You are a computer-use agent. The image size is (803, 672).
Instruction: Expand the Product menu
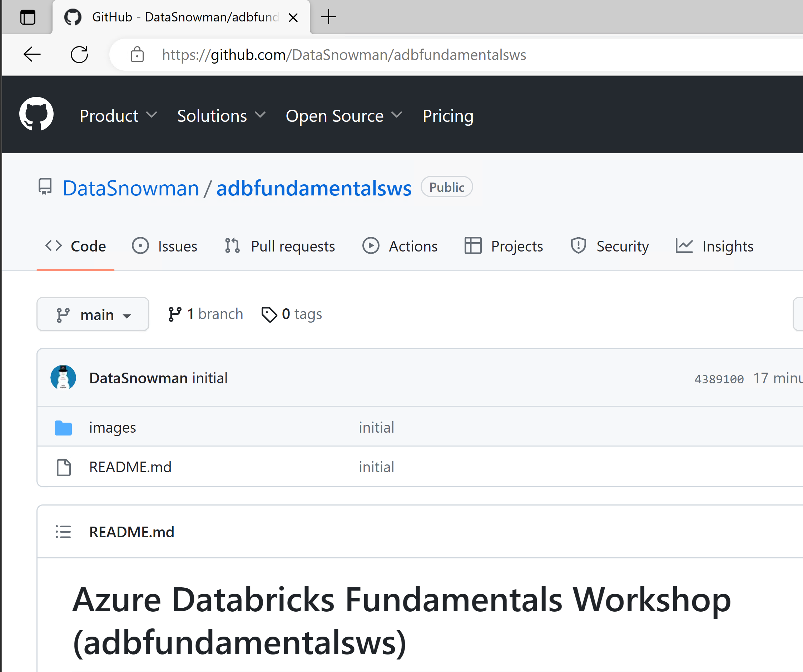[x=118, y=116]
